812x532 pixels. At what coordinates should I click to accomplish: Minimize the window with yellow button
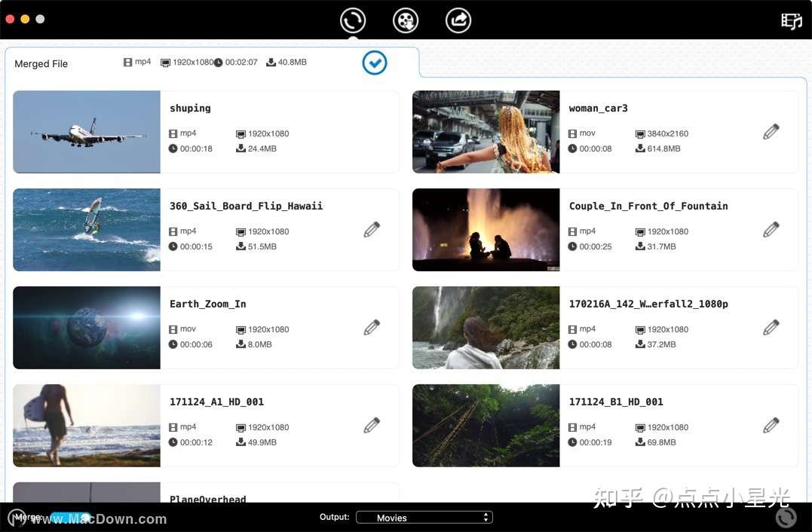click(25, 19)
